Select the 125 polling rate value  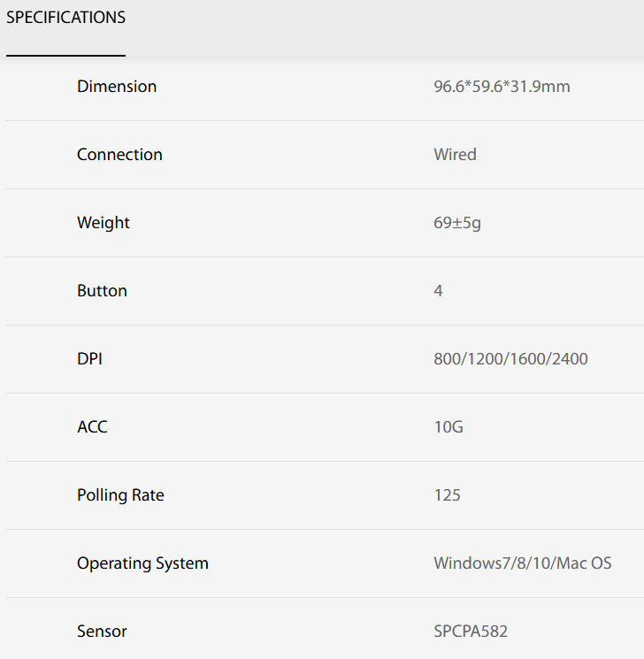point(447,495)
